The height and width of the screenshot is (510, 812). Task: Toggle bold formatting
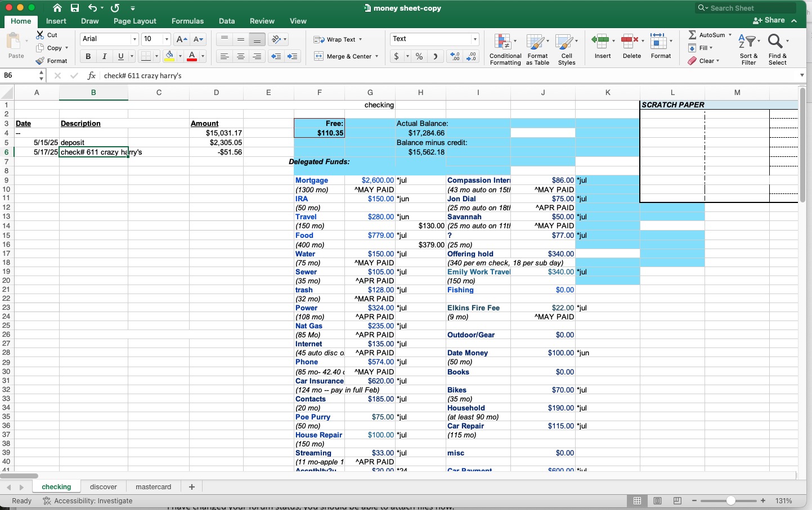(88, 56)
